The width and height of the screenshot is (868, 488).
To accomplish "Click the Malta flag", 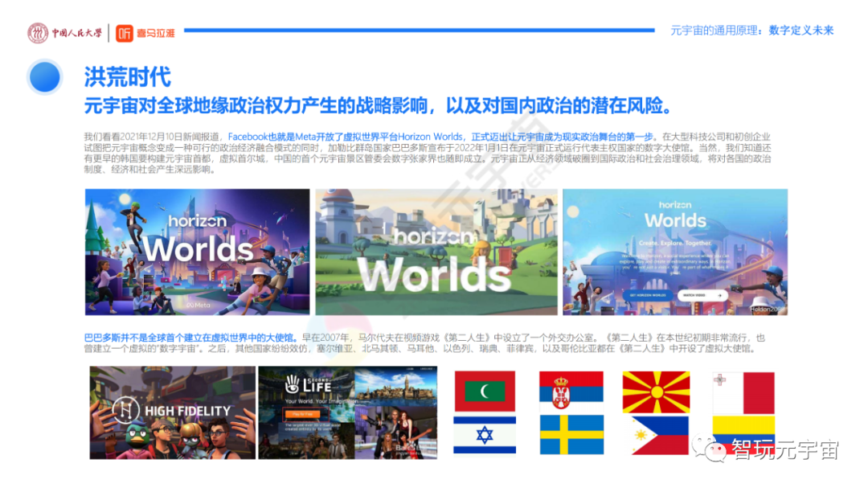I will [743, 393].
